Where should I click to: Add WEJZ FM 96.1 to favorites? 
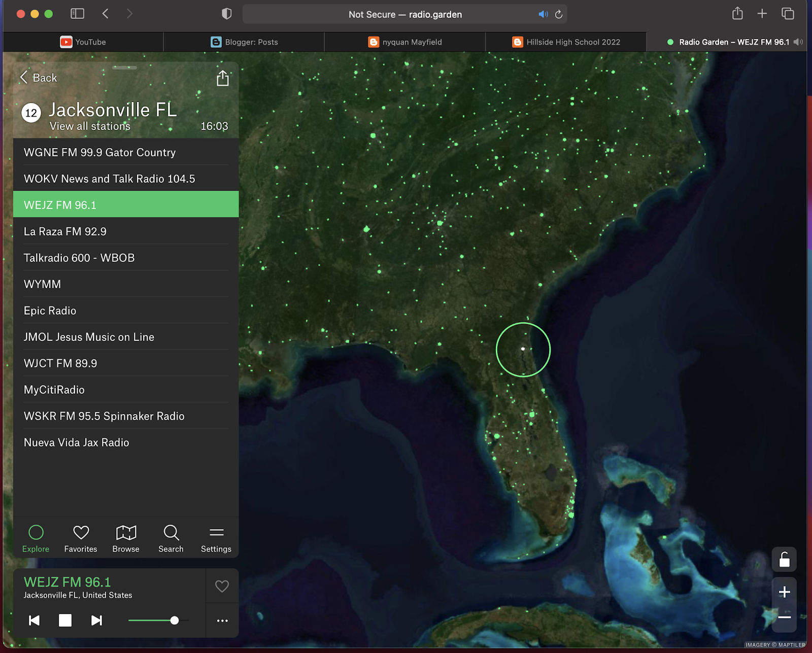tap(222, 586)
